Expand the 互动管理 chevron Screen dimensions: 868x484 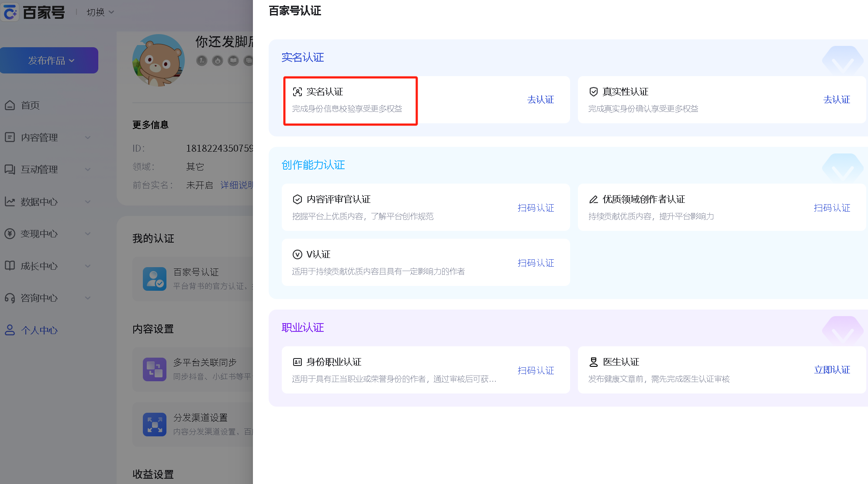pos(88,169)
